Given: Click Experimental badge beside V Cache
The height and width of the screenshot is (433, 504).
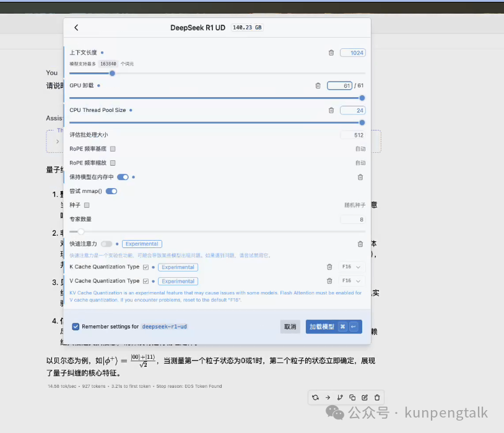Looking at the screenshot, I should click(178, 281).
